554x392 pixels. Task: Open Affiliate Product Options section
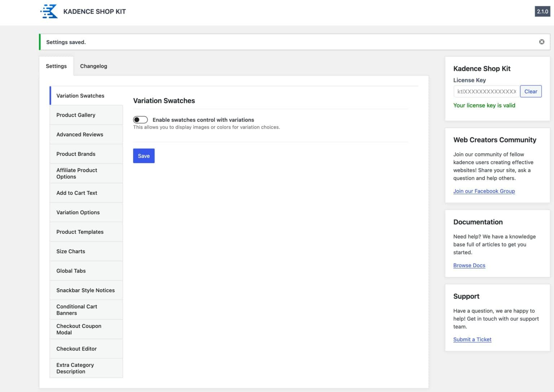click(76, 173)
